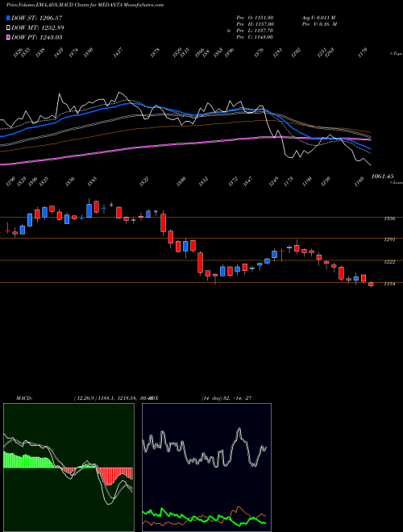Screen dimensions: 403x532
Task: Open the ADX indicator chart panel
Action: point(206,468)
